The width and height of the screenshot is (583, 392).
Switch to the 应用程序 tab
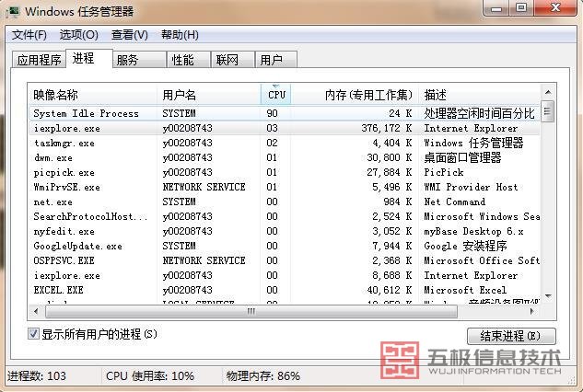click(x=39, y=61)
